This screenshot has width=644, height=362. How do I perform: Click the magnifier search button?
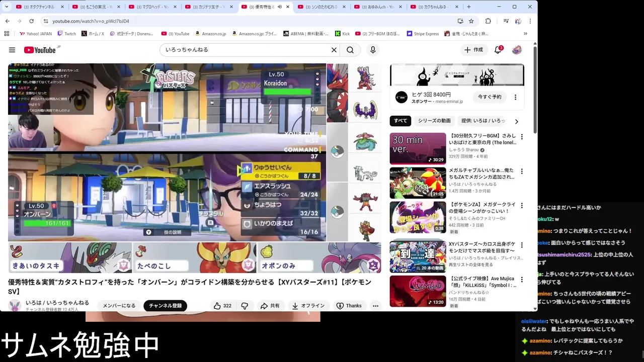(350, 50)
